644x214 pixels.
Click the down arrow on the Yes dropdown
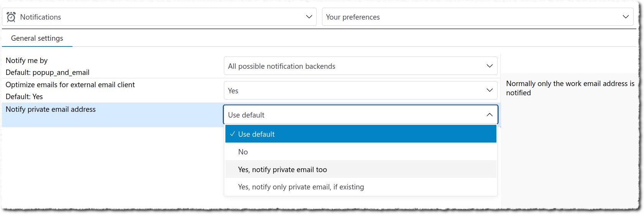point(490,90)
